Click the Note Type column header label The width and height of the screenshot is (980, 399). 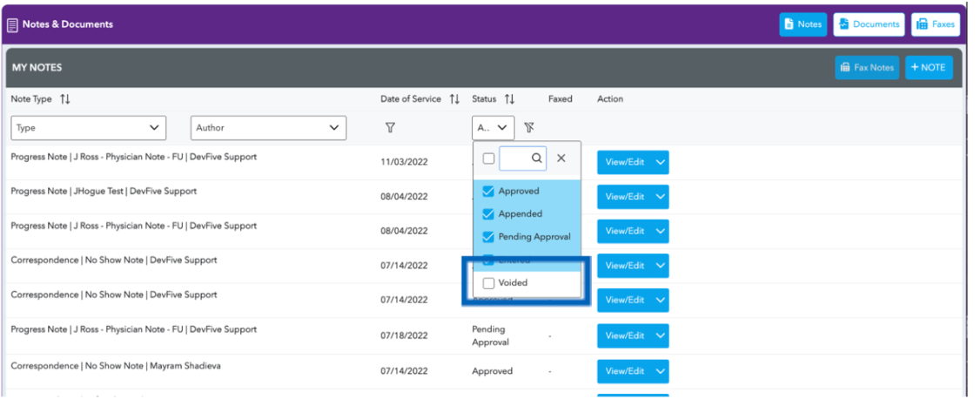tap(31, 98)
